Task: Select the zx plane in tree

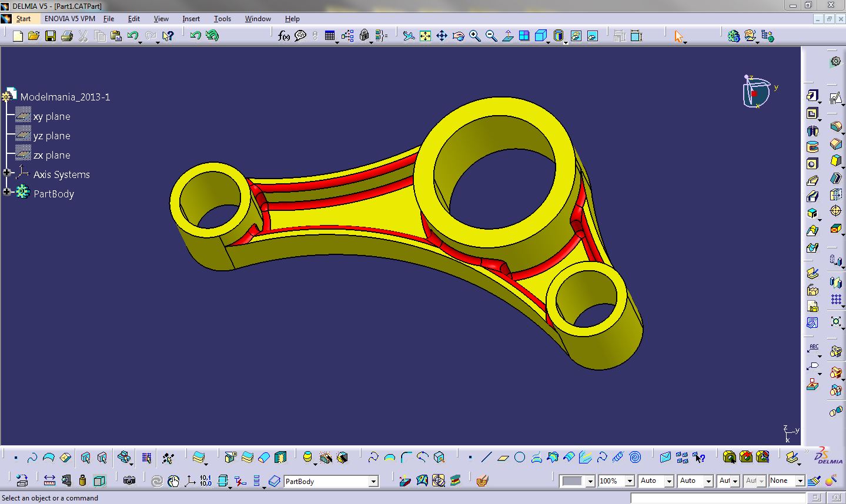Action: click(x=52, y=155)
